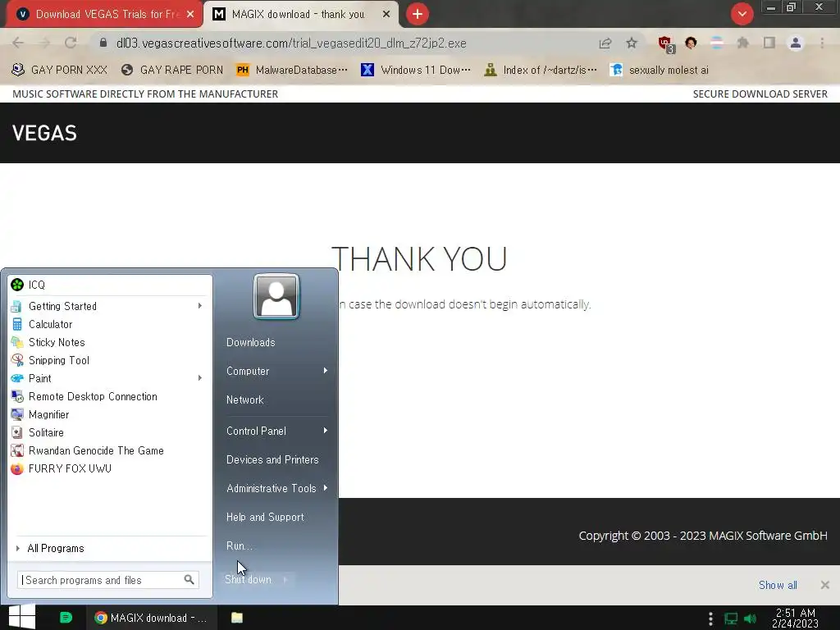This screenshot has height=630, width=840.
Task: Open Downloads from the Start menu
Action: 251,342
